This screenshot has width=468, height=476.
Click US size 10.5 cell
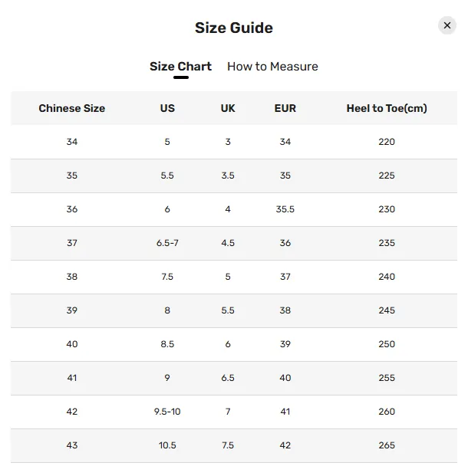tap(167, 445)
